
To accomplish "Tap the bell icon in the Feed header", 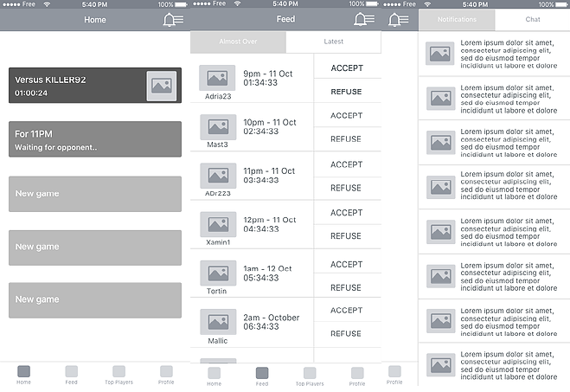I will (x=364, y=20).
